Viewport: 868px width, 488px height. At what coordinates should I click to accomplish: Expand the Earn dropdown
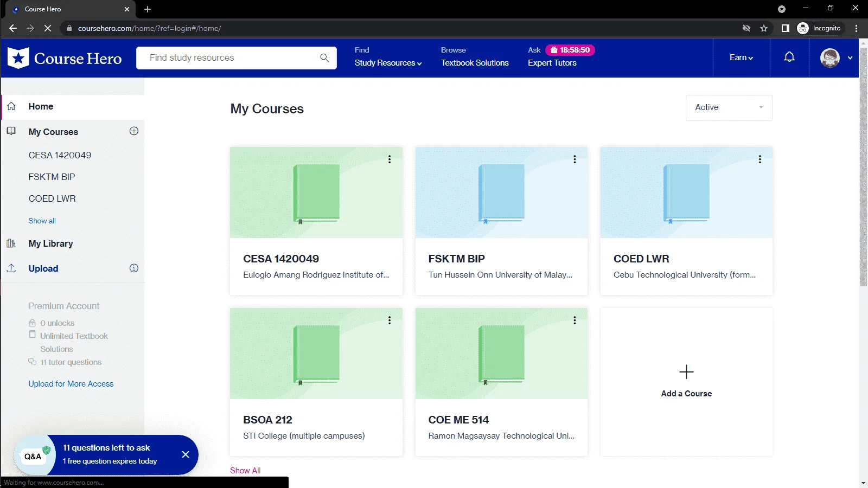741,57
